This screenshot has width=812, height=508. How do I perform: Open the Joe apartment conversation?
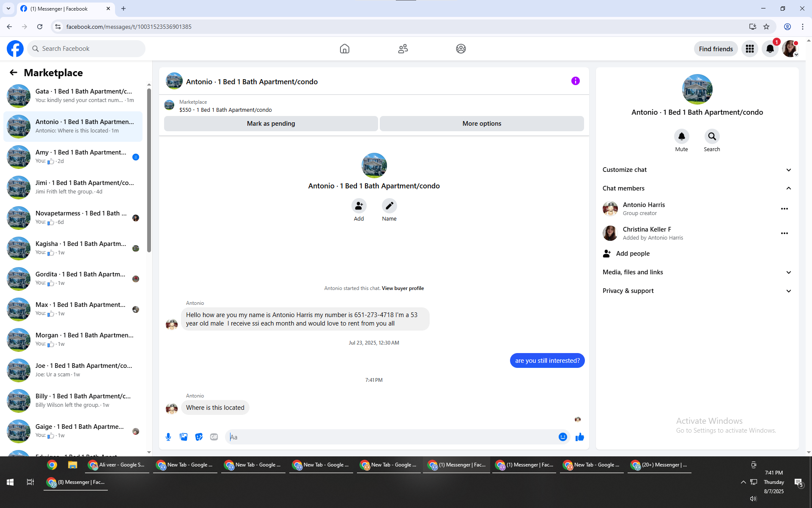point(73,370)
